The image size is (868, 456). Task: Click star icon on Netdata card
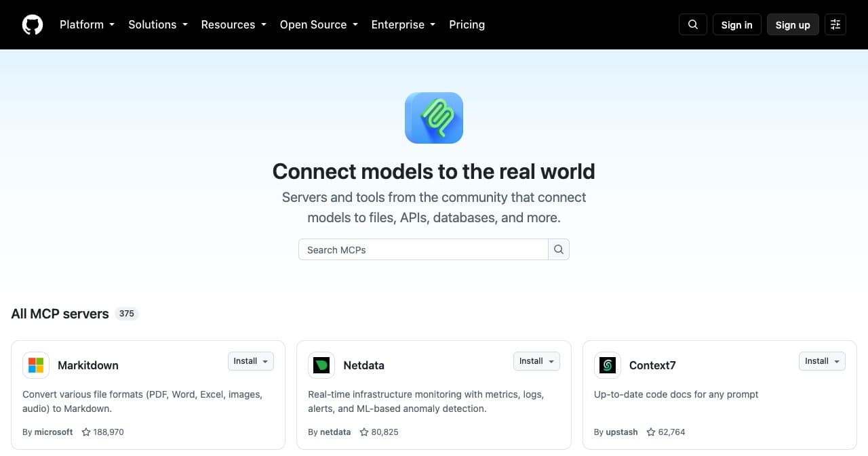pyautogui.click(x=364, y=432)
